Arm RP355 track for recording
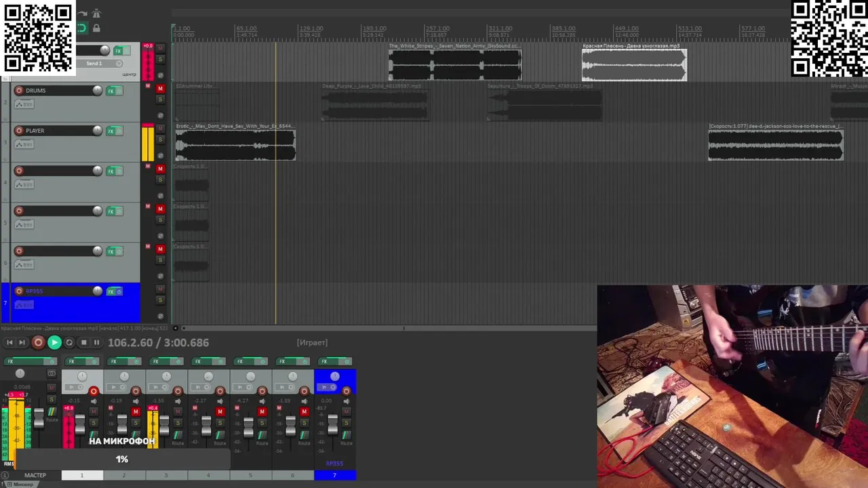 tap(19, 291)
